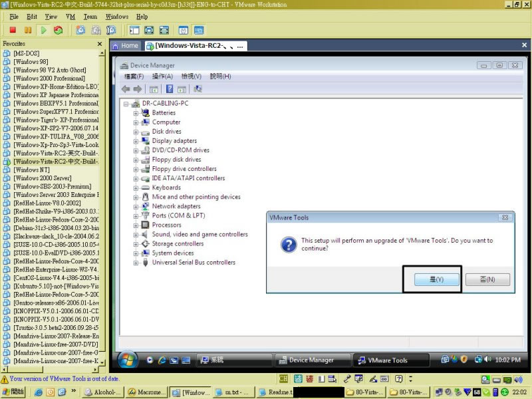Open Device Manager 操作(A) menu
This screenshot has height=399, width=532.
pyautogui.click(x=162, y=76)
